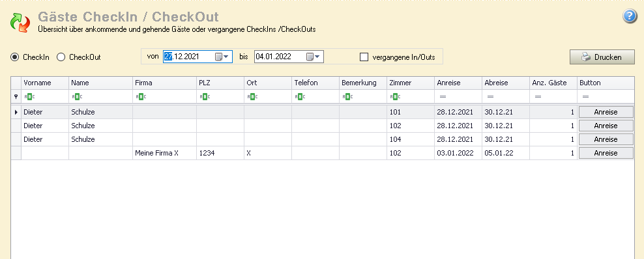This screenshot has width=644, height=259.
Task: Click the Anreise column equals filter icon
Action: click(x=443, y=97)
